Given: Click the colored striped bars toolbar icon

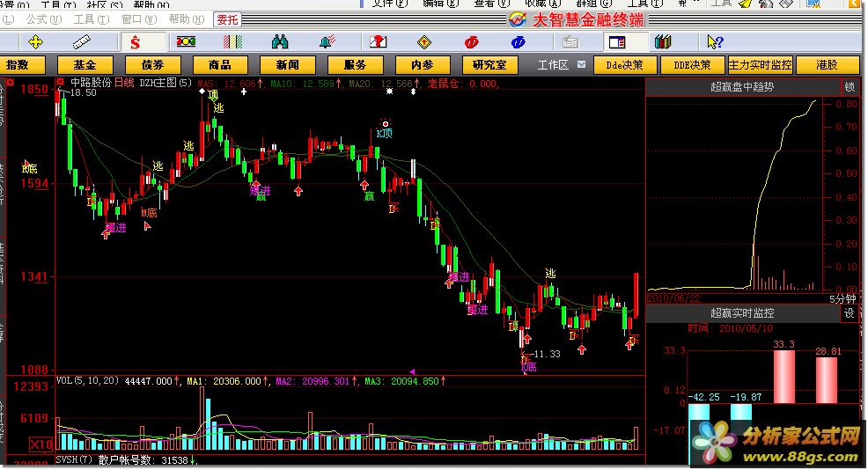Looking at the screenshot, I should coord(232,42).
